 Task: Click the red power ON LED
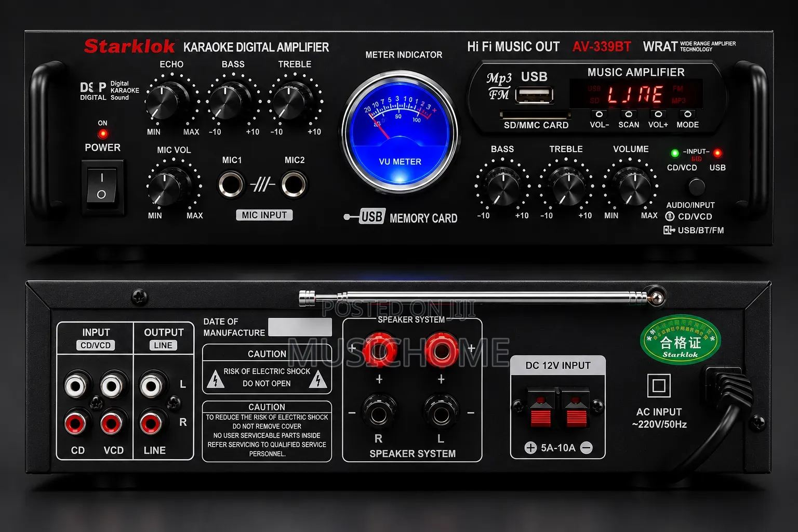pyautogui.click(x=103, y=134)
